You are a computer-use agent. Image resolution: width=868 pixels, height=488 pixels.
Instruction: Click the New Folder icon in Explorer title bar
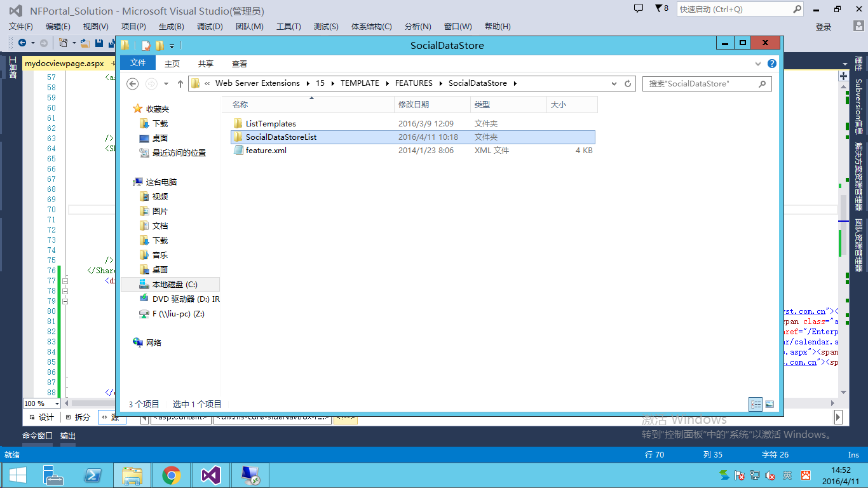pos(159,45)
